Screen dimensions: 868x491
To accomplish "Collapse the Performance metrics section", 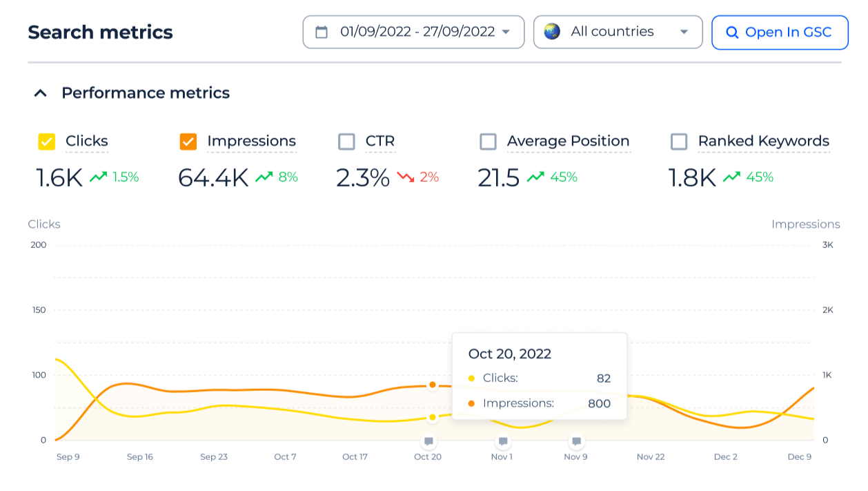I will (41, 93).
